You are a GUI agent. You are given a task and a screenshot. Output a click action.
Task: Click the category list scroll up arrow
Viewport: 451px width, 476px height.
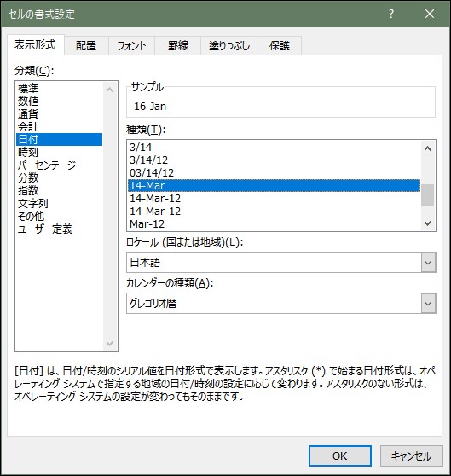coord(109,90)
